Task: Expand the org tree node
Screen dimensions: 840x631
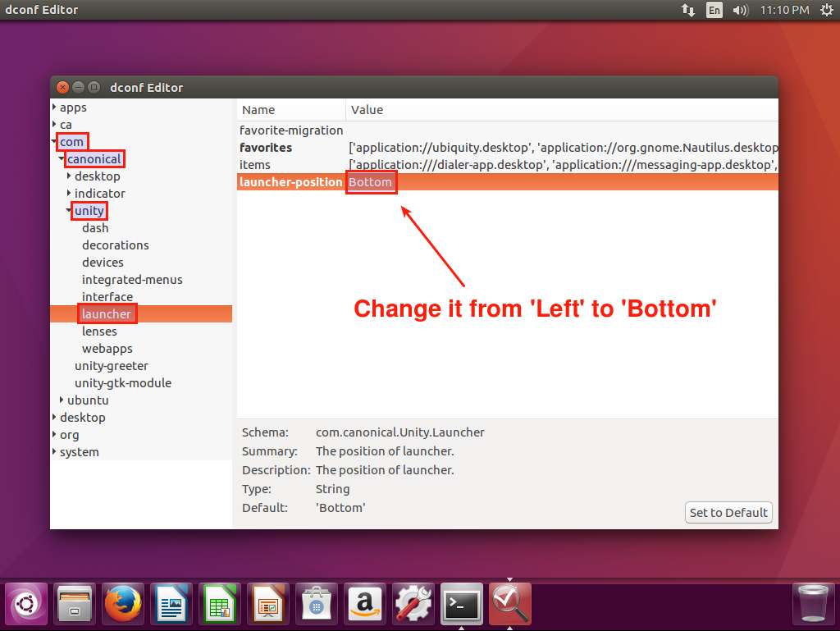Action: tap(55, 434)
